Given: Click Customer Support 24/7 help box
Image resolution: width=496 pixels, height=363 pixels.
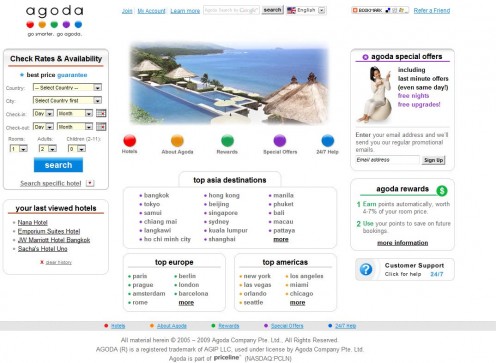Looking at the screenshot, I should coord(405,269).
